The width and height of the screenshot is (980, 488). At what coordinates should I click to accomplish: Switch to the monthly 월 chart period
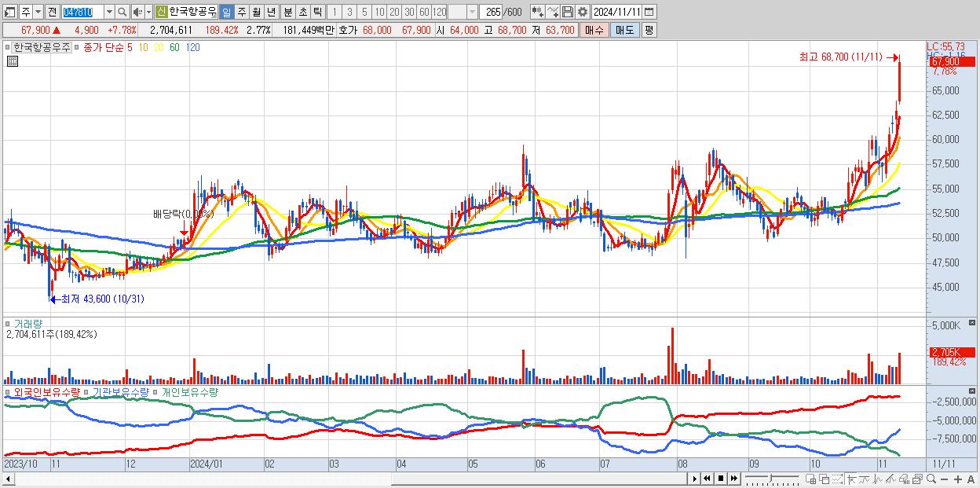coord(256,12)
